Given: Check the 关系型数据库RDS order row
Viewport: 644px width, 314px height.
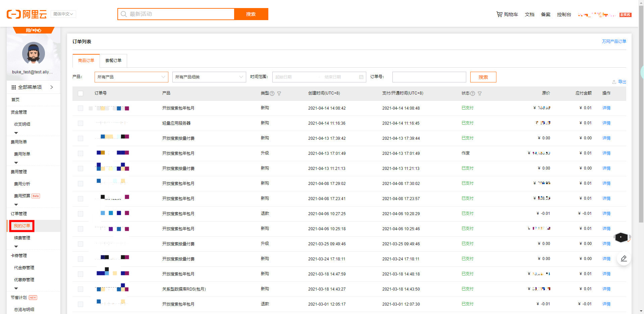Looking at the screenshot, I should pos(80,289).
